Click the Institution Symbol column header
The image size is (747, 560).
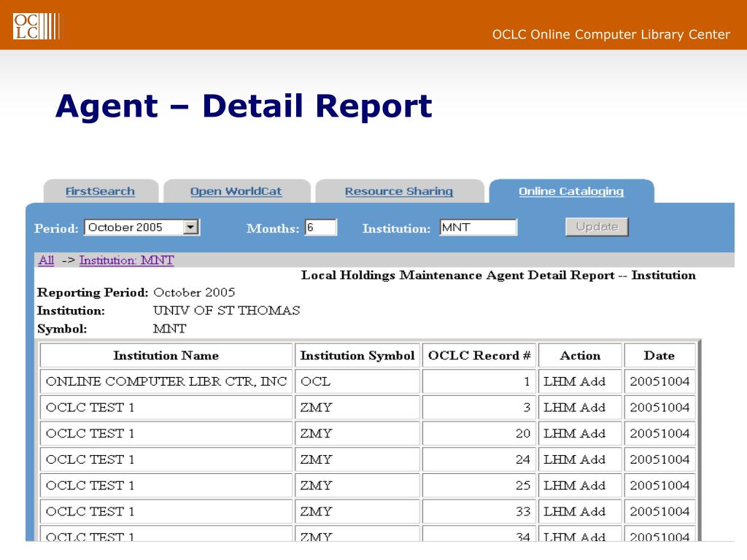coord(357,355)
